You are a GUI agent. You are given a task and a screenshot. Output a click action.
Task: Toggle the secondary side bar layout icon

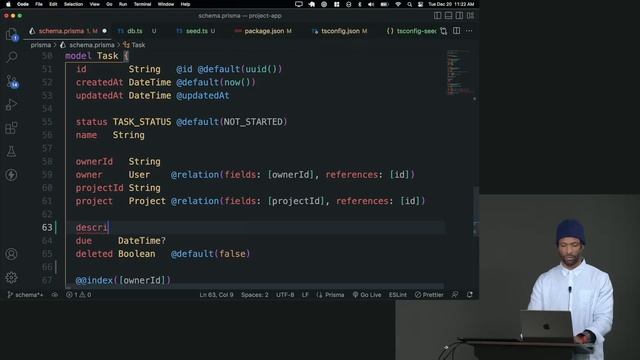point(459,16)
